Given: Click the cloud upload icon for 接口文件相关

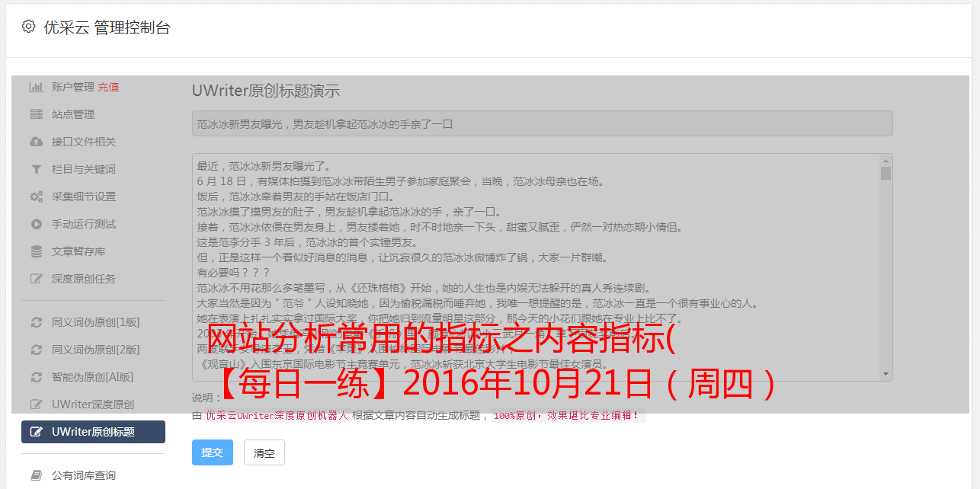Looking at the screenshot, I should [36, 142].
